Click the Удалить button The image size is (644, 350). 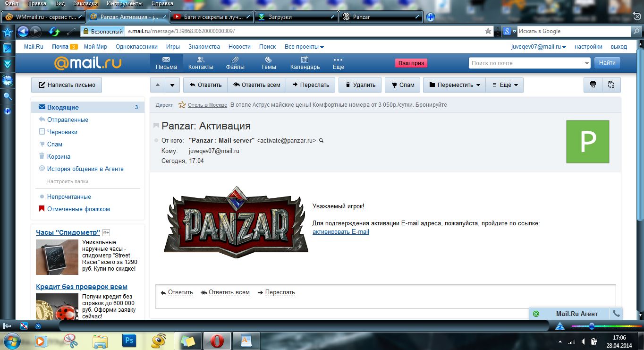coord(360,85)
